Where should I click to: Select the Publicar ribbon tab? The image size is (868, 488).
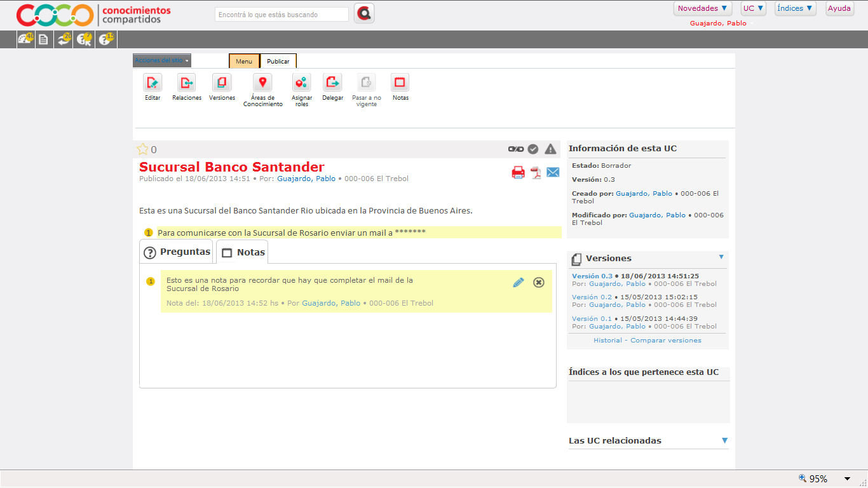[278, 61]
